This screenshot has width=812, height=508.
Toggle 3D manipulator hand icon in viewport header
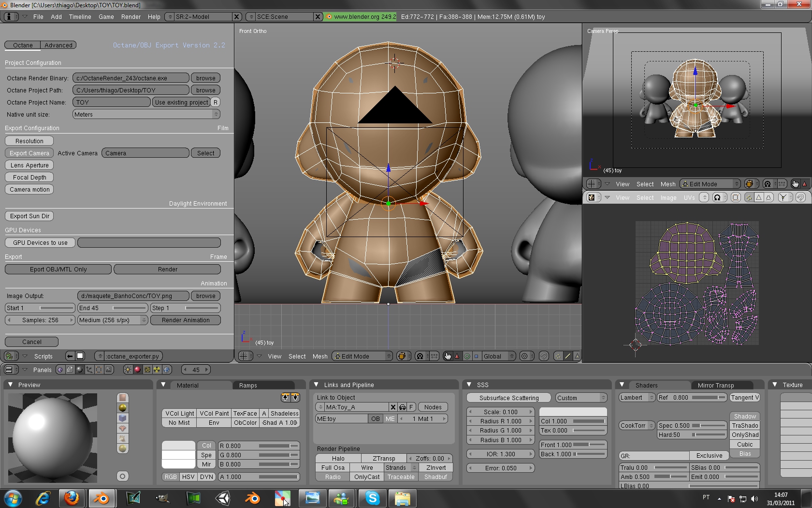tap(448, 357)
